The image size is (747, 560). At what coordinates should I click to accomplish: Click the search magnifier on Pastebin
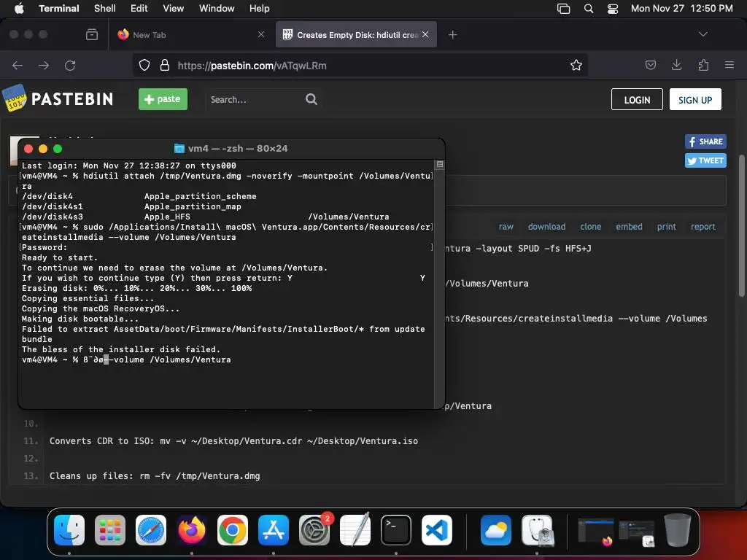coord(311,99)
